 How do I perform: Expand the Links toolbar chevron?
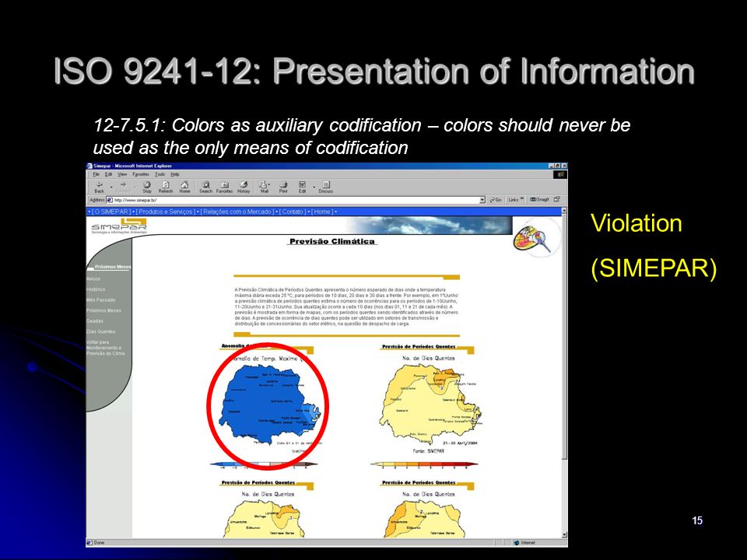522,199
